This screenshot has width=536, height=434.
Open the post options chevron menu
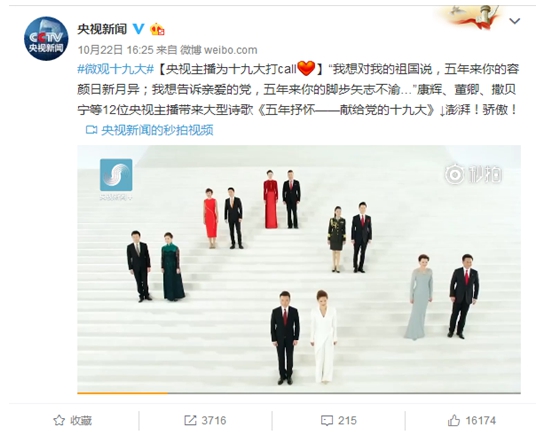514,21
